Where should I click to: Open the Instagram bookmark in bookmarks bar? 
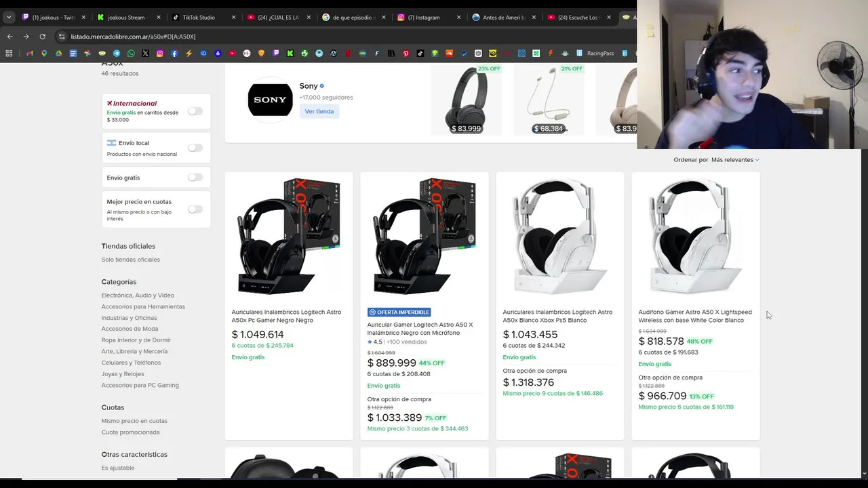point(160,53)
